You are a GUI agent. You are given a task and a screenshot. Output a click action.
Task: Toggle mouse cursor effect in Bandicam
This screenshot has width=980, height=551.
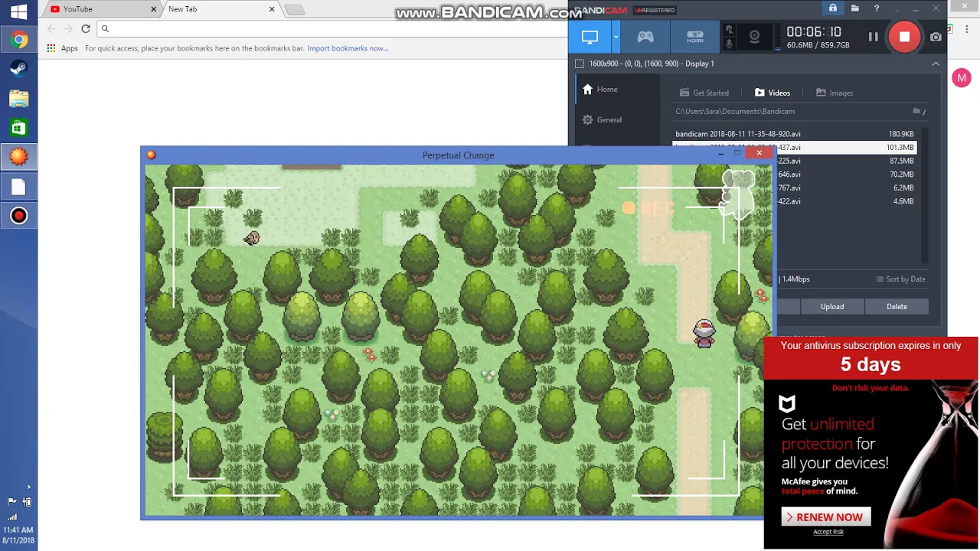(729, 31)
